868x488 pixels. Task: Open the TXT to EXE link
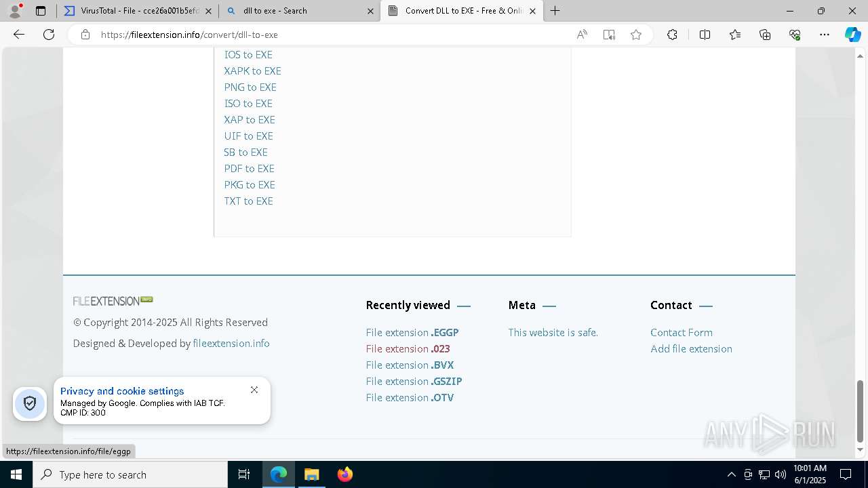click(x=249, y=201)
